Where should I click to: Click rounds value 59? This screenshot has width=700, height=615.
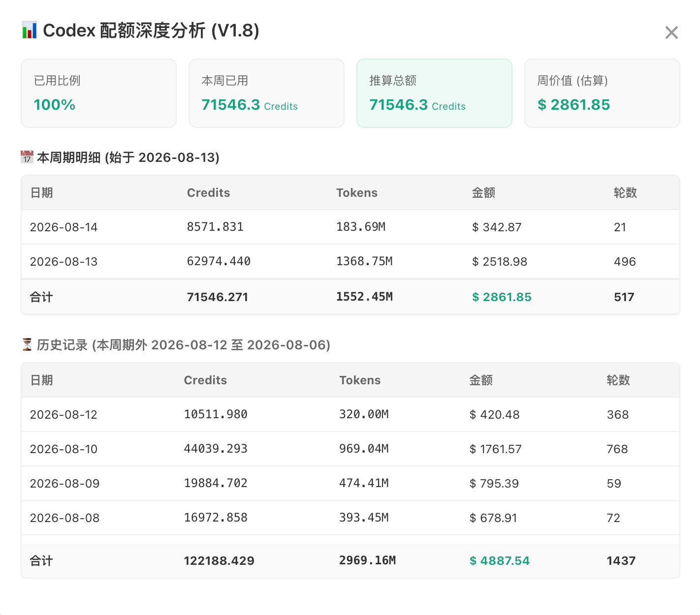[614, 484]
